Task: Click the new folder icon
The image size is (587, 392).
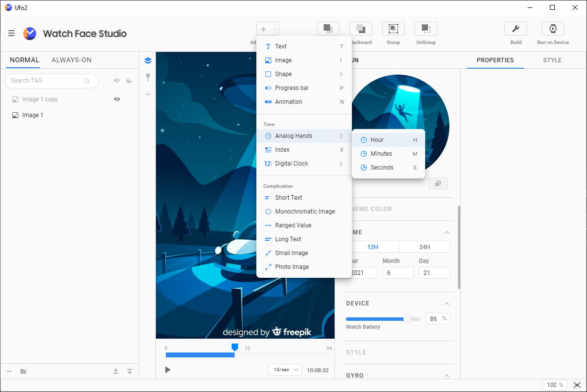Action: [x=23, y=371]
